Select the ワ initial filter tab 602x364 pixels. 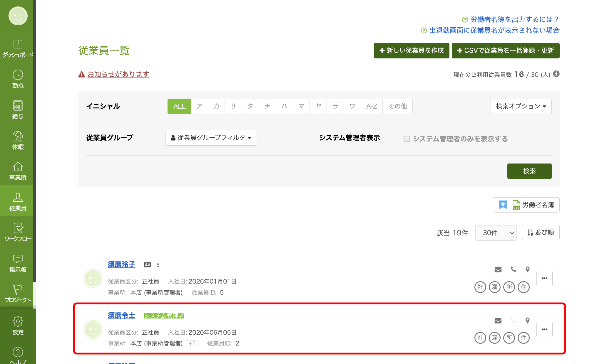point(352,106)
